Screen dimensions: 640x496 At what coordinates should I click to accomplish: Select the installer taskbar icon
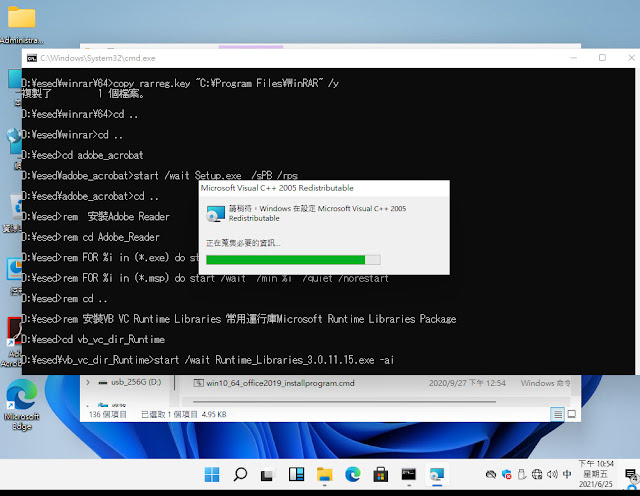pos(437,474)
